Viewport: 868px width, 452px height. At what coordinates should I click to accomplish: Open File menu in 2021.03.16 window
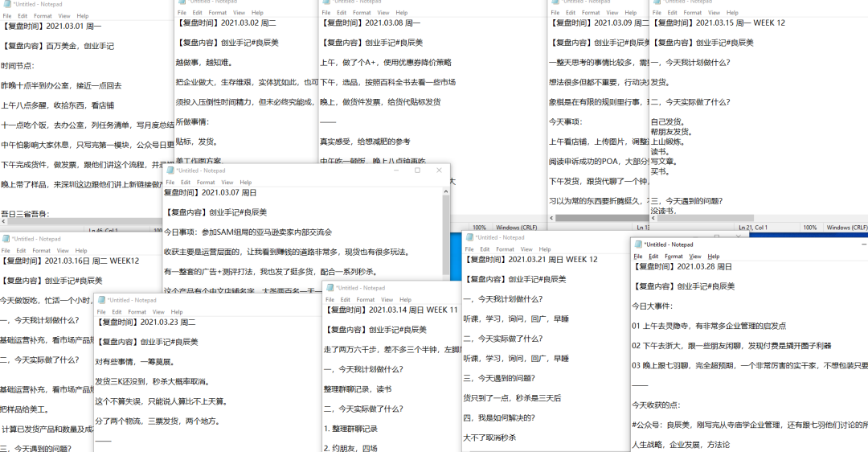click(6, 250)
